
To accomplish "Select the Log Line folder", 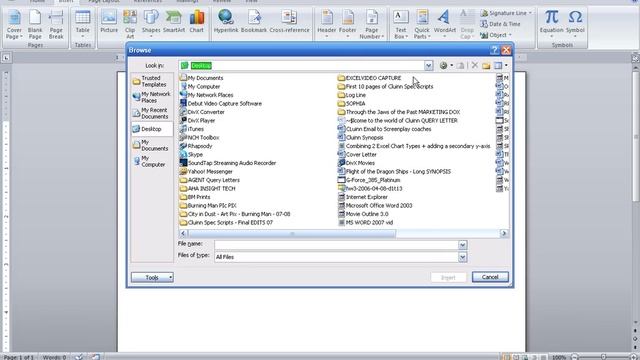I will (x=352, y=95).
